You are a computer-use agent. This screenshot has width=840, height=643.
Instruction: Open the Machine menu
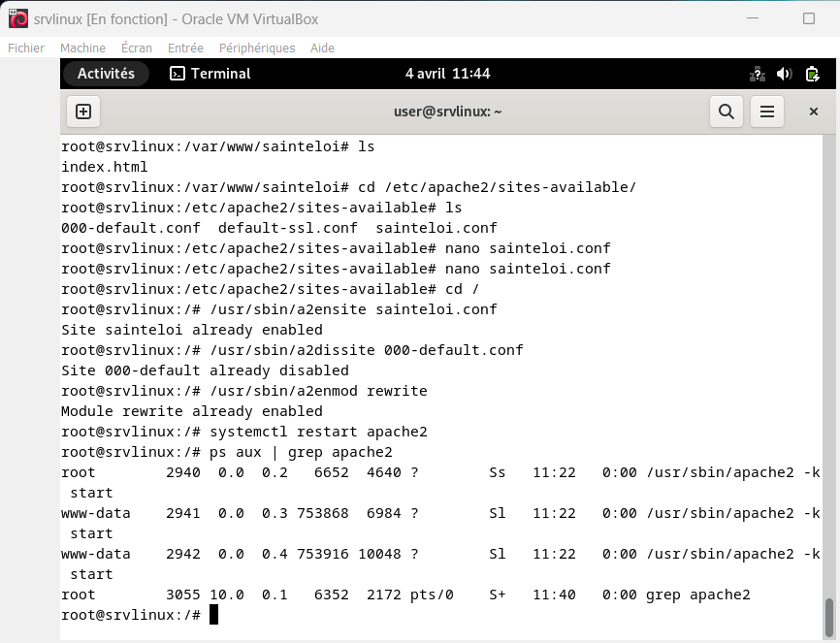(x=82, y=48)
